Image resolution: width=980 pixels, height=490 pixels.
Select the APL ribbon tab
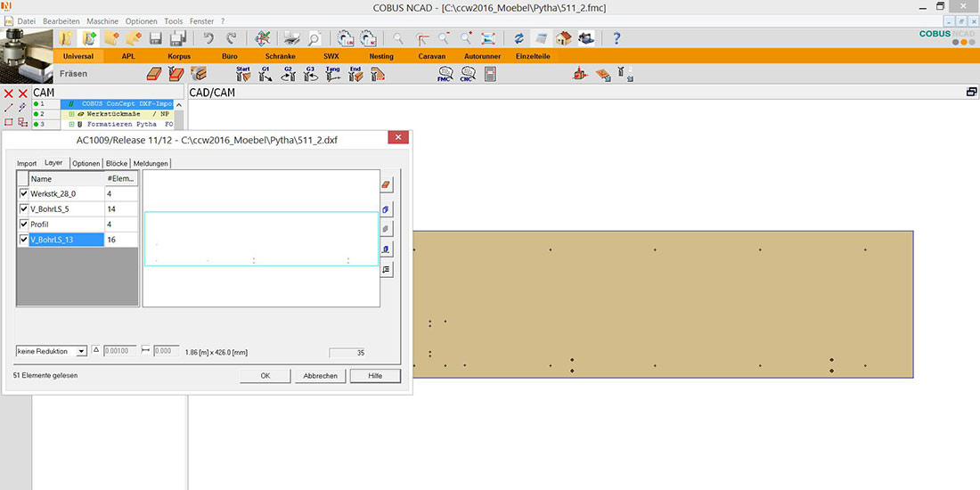coord(128,56)
